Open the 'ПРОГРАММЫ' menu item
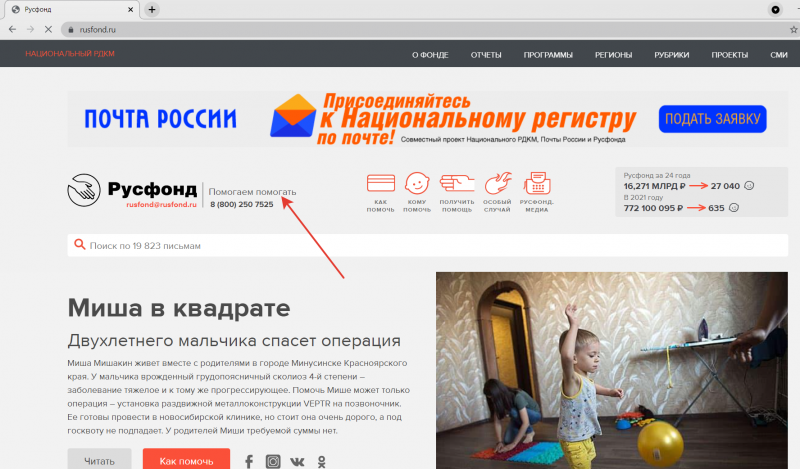This screenshot has height=469, width=800. click(x=548, y=55)
